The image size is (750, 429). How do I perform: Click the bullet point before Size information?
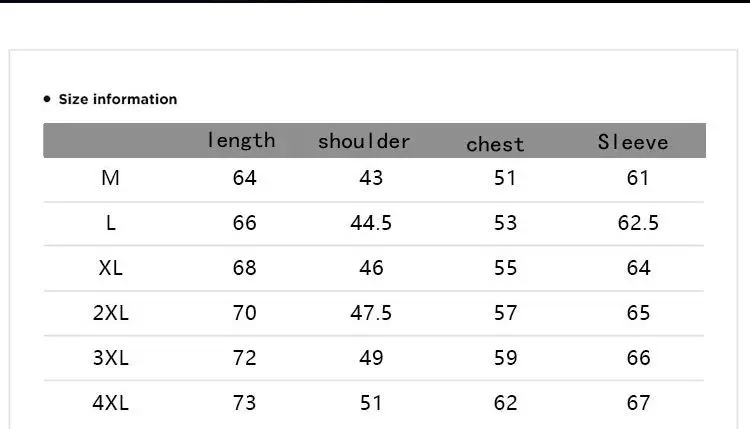[x=47, y=99]
